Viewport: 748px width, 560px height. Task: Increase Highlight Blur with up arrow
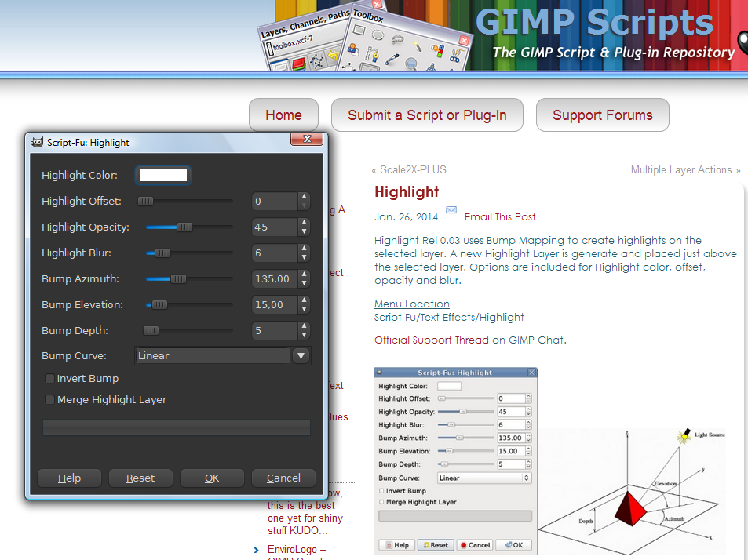[x=304, y=248]
